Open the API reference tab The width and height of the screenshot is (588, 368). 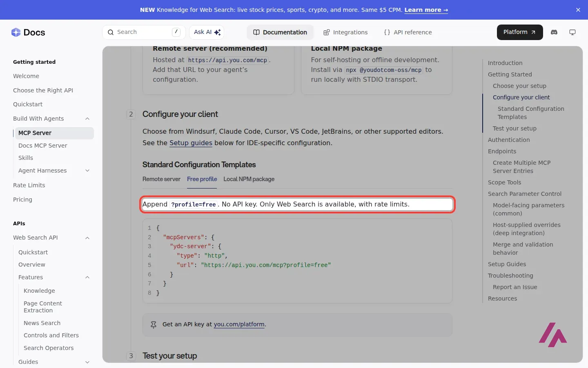[408, 32]
